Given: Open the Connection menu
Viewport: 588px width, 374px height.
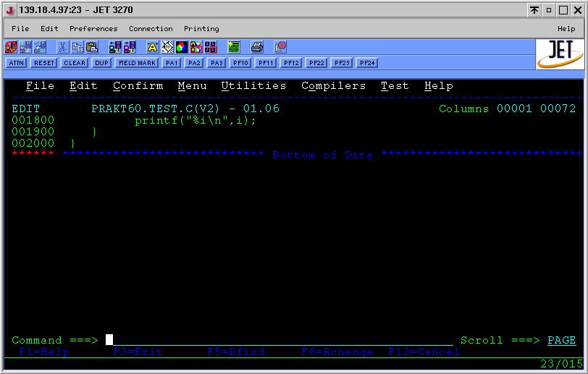Looking at the screenshot, I should [x=151, y=29].
